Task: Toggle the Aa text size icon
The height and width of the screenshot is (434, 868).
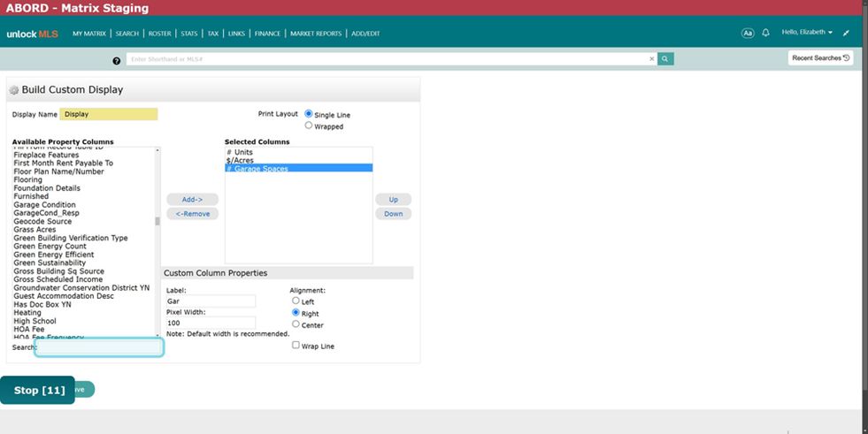Action: tap(748, 34)
